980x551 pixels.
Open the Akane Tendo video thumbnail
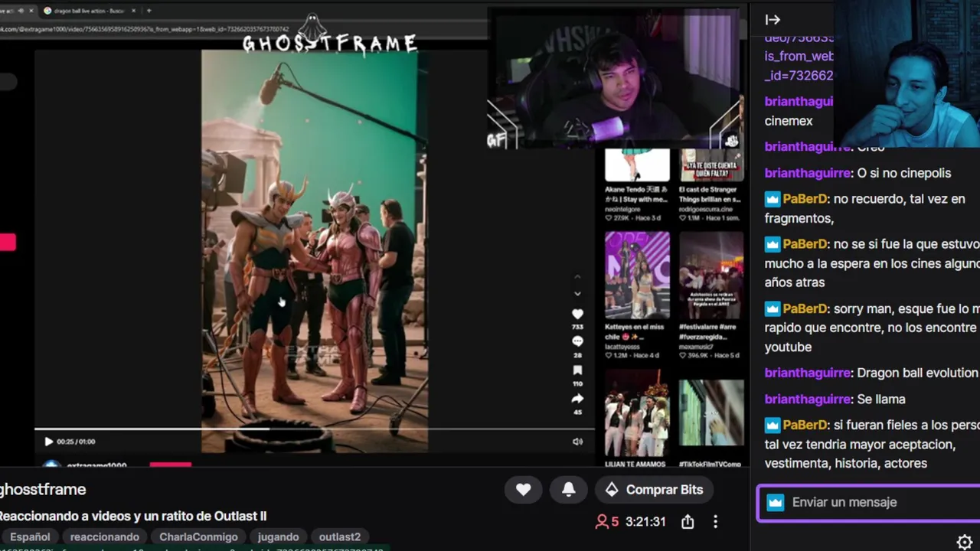coord(637,165)
